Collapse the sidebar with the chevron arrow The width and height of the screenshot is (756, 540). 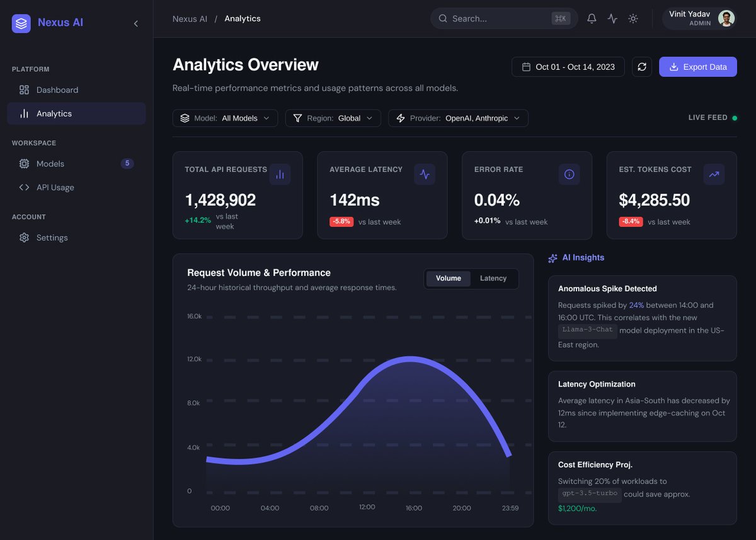tap(136, 23)
